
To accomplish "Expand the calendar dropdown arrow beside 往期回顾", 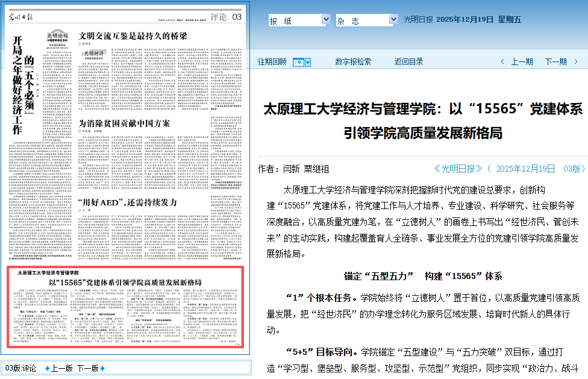I will (308, 62).
